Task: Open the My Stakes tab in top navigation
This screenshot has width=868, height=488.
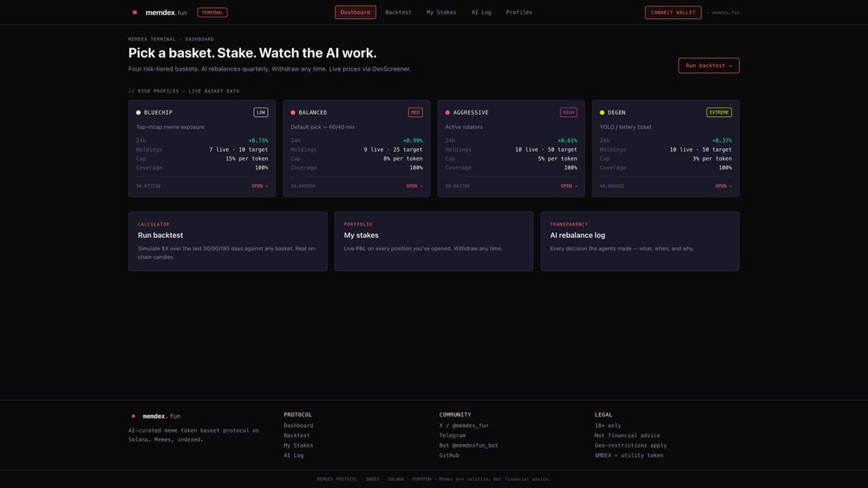Action: 441,12
